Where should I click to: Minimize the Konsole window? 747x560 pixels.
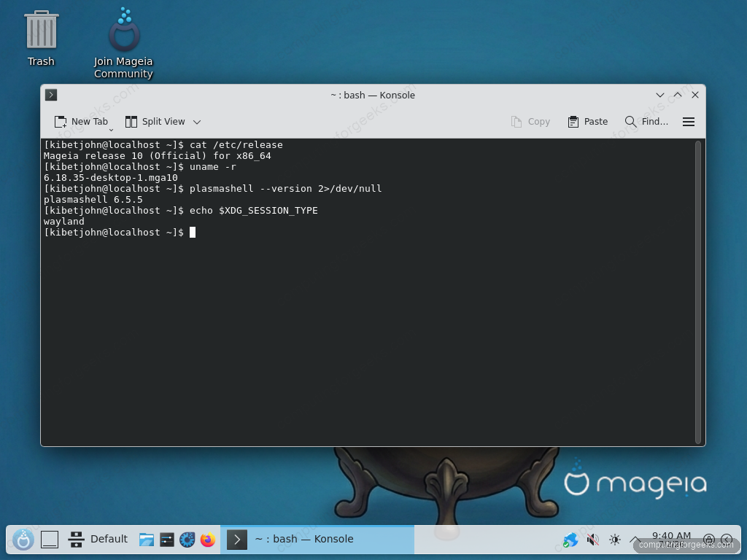(659, 95)
